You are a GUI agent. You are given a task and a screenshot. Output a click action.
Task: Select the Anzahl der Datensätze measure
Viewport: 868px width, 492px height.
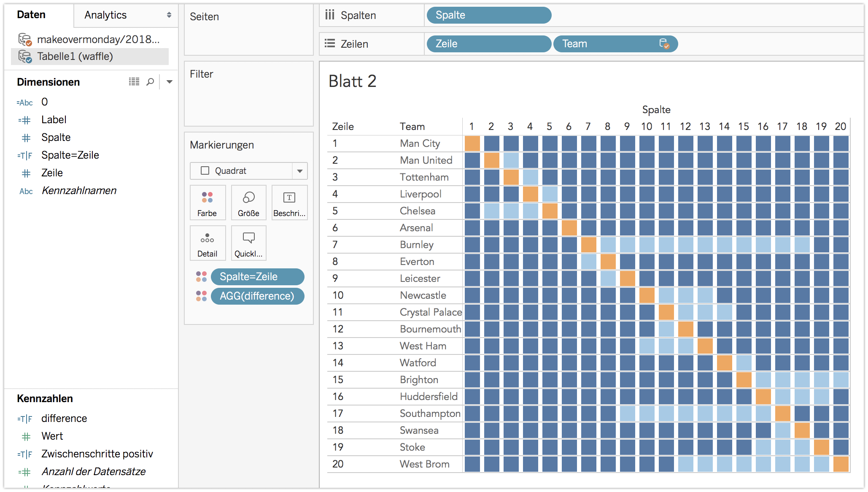tap(94, 472)
